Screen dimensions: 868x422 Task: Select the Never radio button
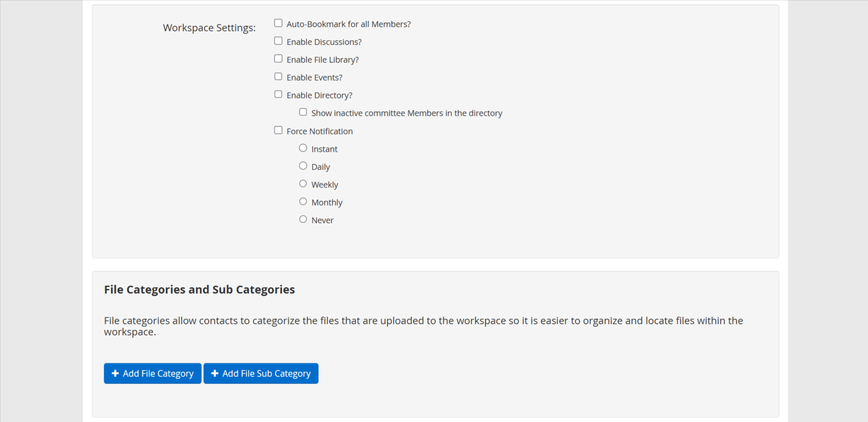click(x=303, y=219)
